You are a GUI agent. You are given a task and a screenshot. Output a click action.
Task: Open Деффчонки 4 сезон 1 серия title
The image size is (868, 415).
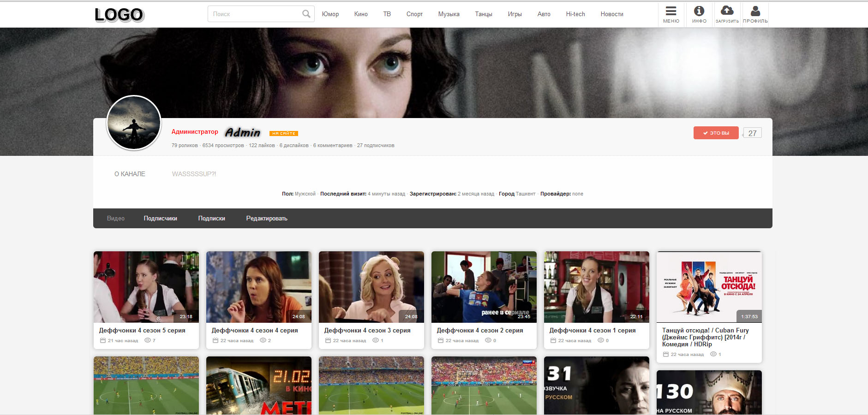593,330
